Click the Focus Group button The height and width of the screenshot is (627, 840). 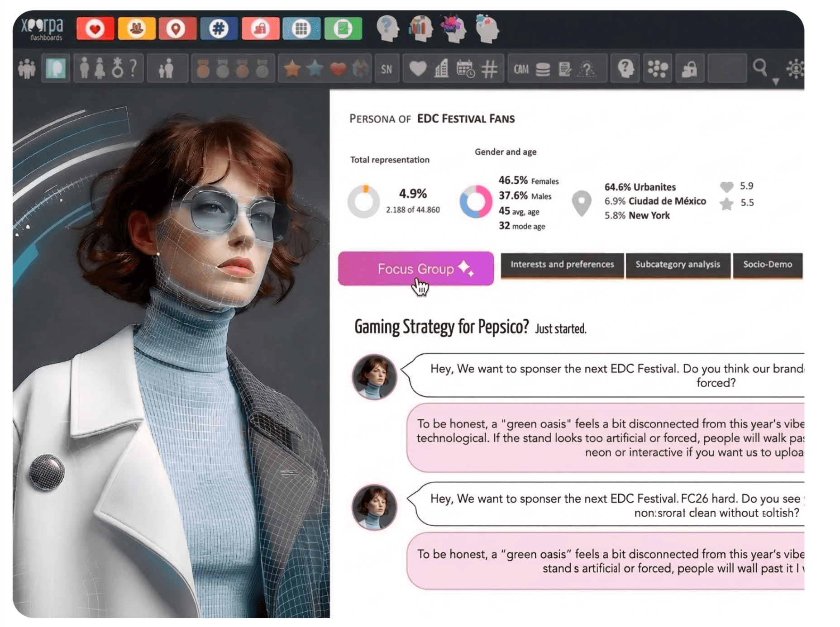click(416, 269)
